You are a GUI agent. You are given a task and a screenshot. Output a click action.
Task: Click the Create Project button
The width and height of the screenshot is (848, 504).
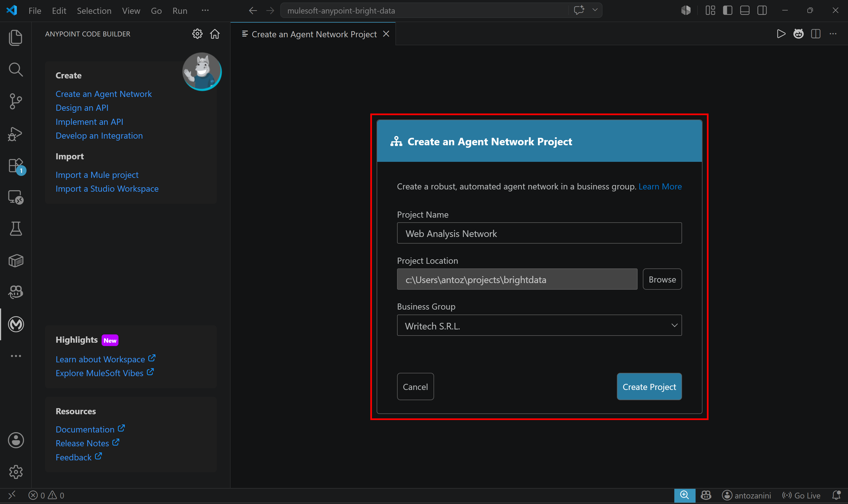pyautogui.click(x=649, y=386)
